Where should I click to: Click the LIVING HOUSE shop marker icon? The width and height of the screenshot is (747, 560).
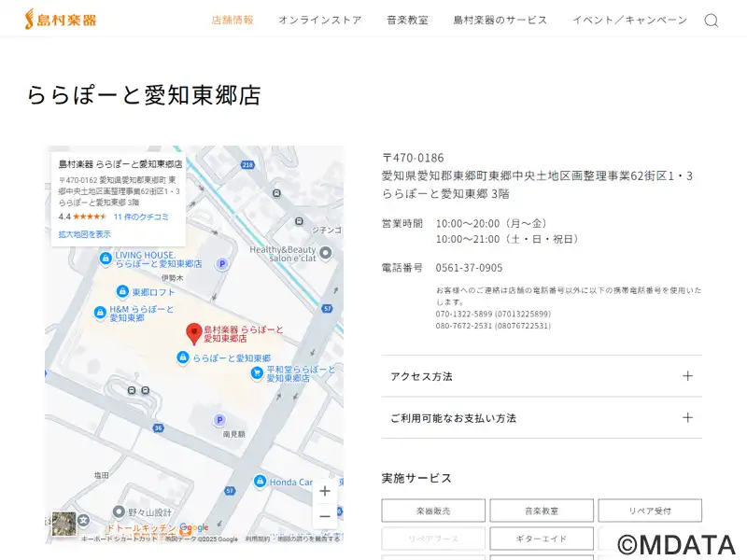click(106, 259)
